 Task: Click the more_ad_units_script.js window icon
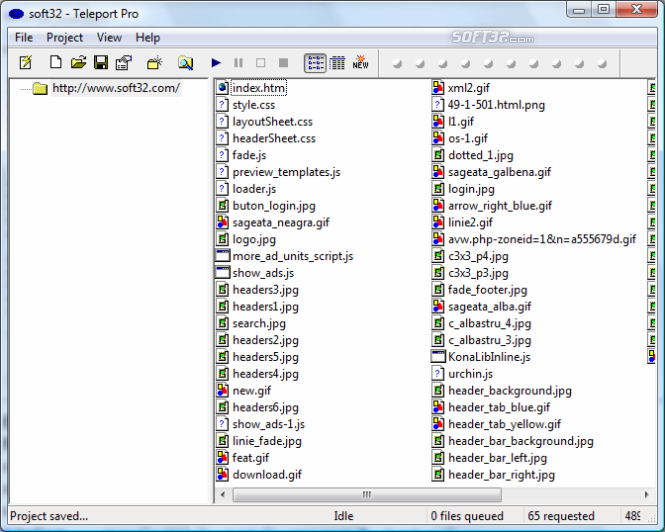coord(223,256)
